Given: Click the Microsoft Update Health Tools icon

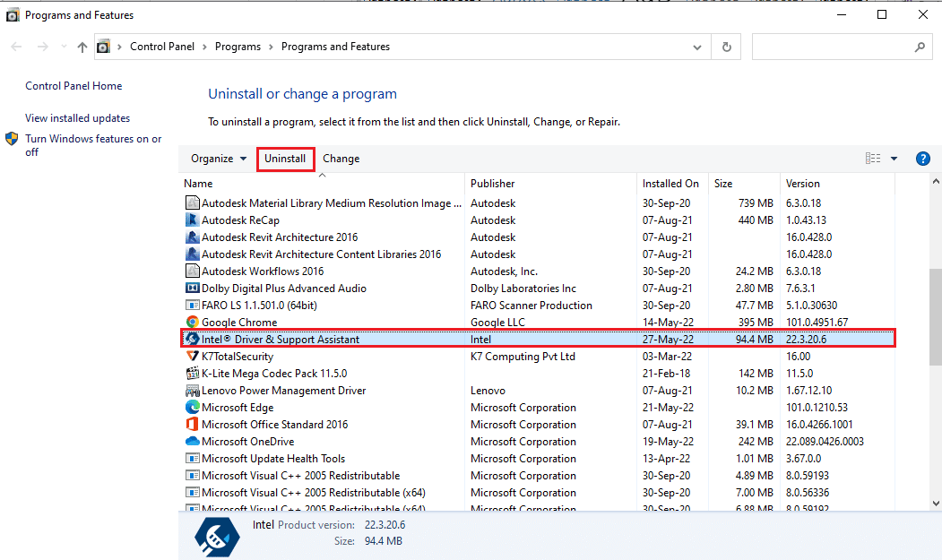Looking at the screenshot, I should (192, 459).
